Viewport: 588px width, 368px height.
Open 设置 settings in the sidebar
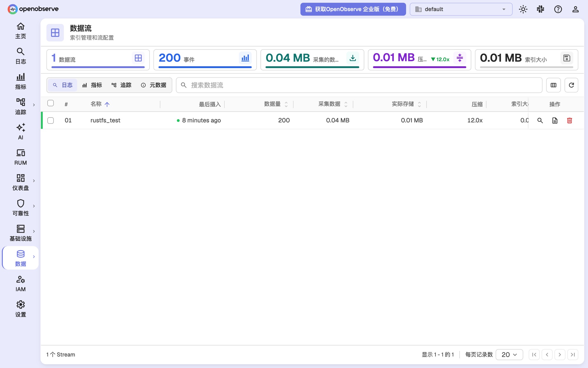pyautogui.click(x=21, y=309)
